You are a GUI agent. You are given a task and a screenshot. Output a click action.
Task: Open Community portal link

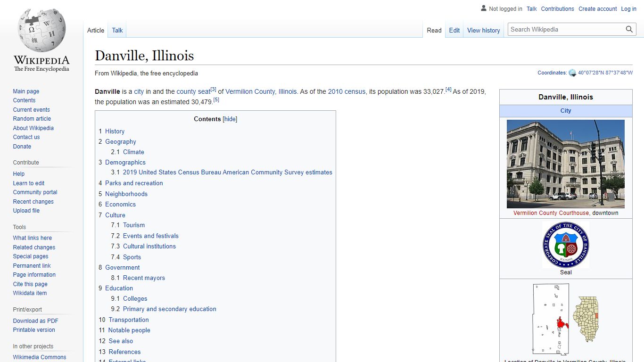(35, 192)
